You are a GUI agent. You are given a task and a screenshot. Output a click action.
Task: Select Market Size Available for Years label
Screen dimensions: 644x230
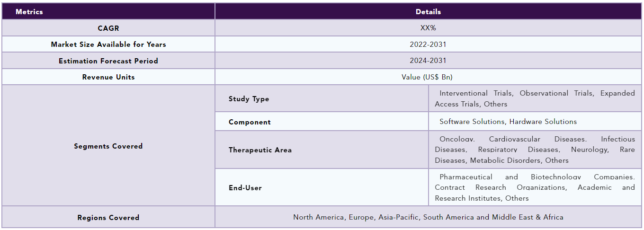[108, 44]
